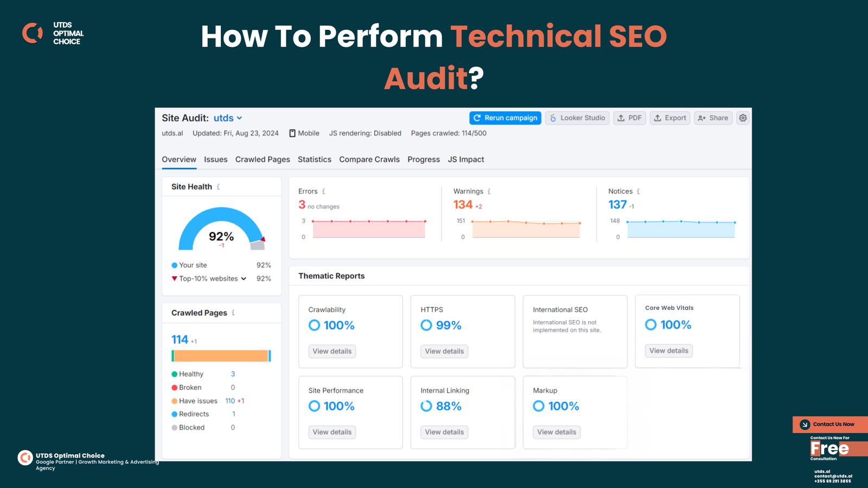Screen dimensions: 868x488
Task: Click the errors count 3
Action: tap(302, 205)
